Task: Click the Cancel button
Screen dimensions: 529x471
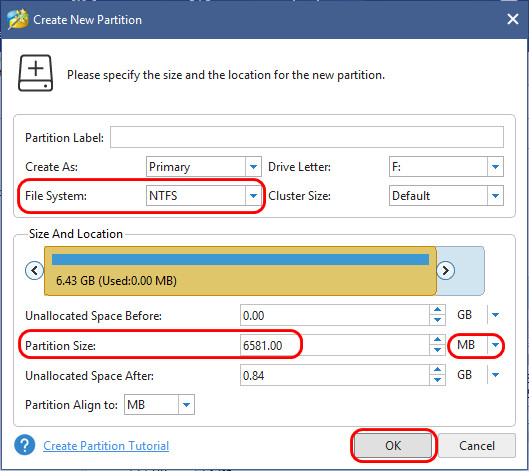Action: (x=477, y=445)
